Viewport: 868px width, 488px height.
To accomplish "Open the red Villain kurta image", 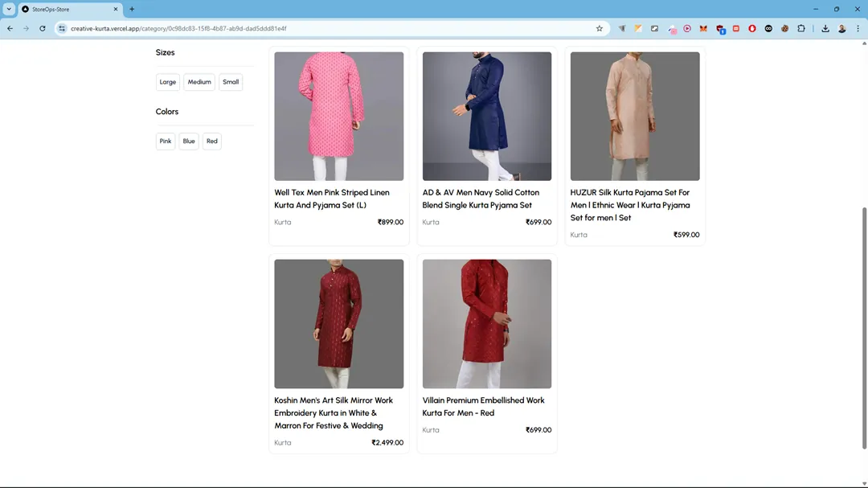I will (x=486, y=323).
